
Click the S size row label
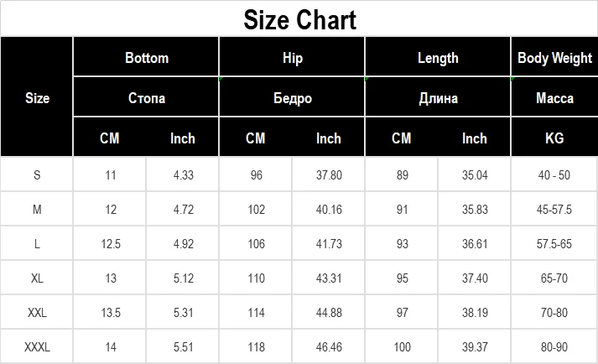point(38,175)
